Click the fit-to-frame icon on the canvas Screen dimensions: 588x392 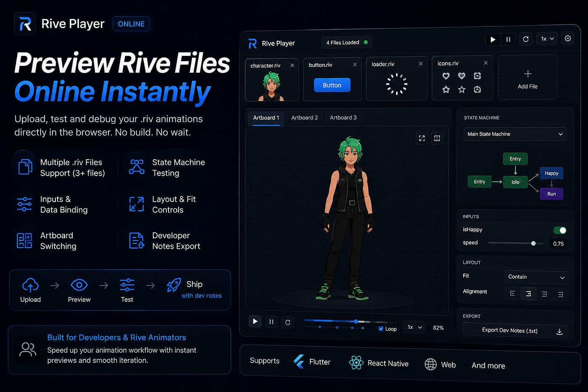click(x=437, y=138)
